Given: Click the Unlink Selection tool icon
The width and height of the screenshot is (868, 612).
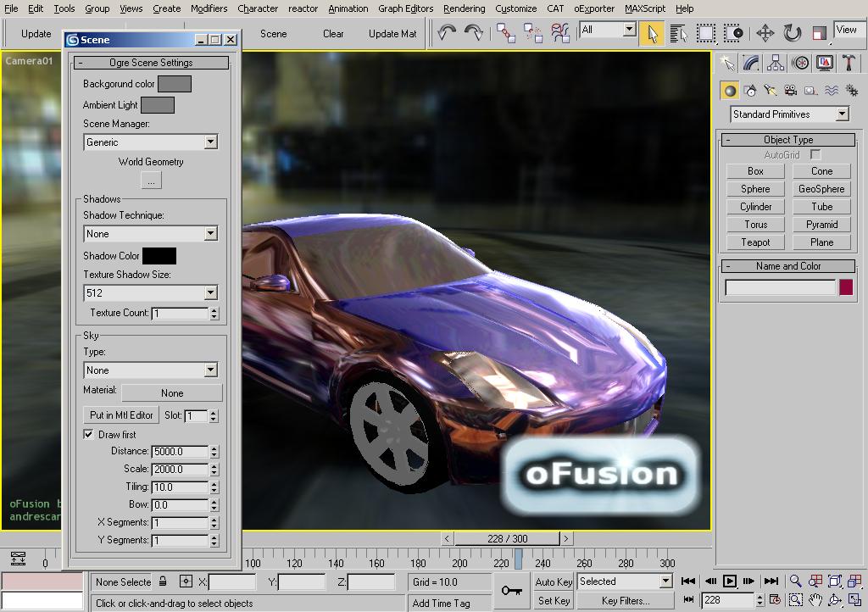Looking at the screenshot, I should [x=532, y=33].
